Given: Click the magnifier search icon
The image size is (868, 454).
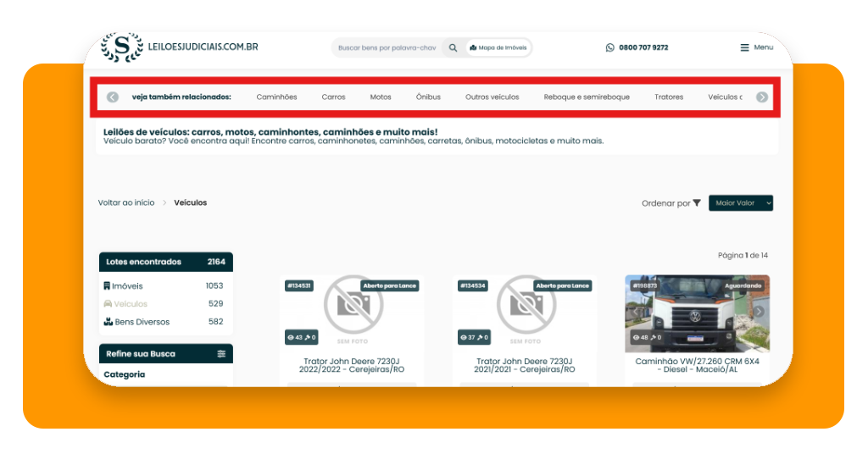Looking at the screenshot, I should 453,48.
